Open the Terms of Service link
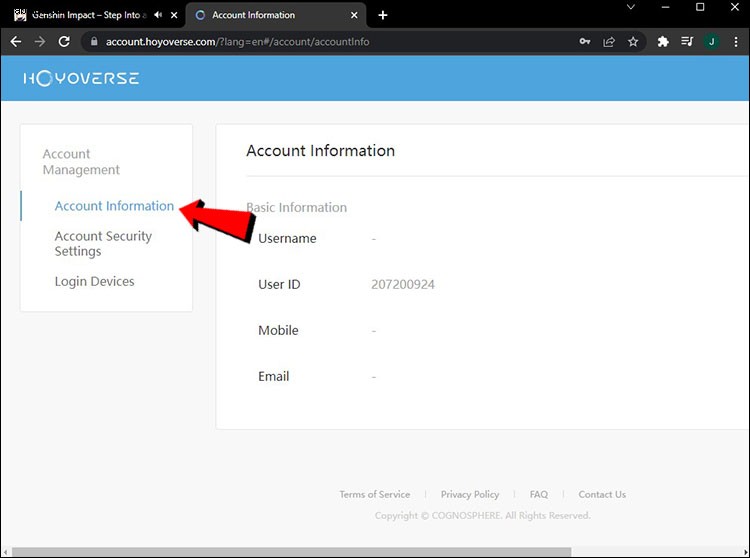Image resolution: width=750 pixels, height=558 pixels. (375, 494)
